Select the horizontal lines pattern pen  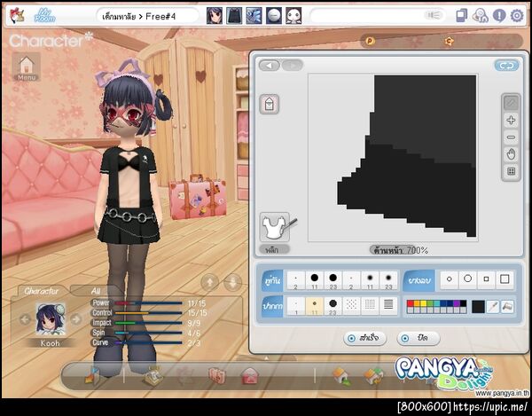point(388,305)
